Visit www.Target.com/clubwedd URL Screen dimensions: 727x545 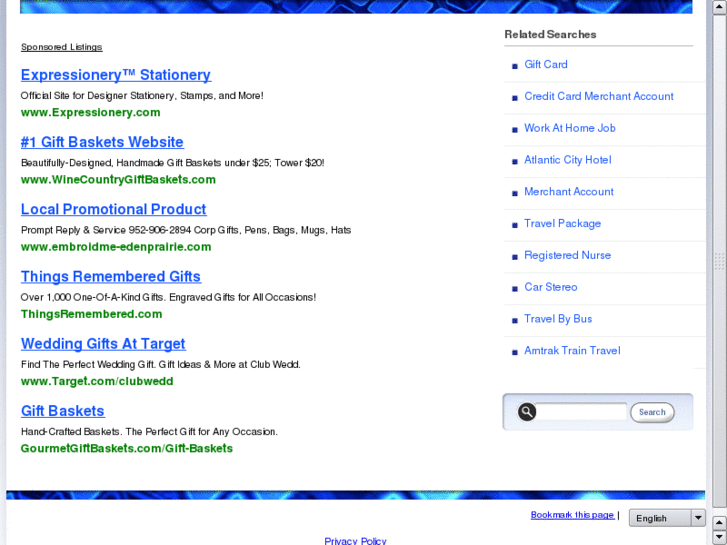pyautogui.click(x=97, y=382)
